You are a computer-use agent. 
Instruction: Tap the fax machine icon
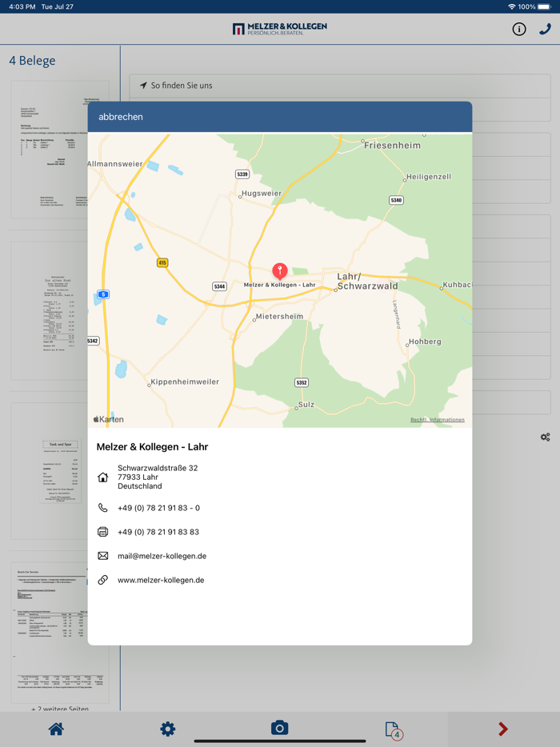(103, 532)
